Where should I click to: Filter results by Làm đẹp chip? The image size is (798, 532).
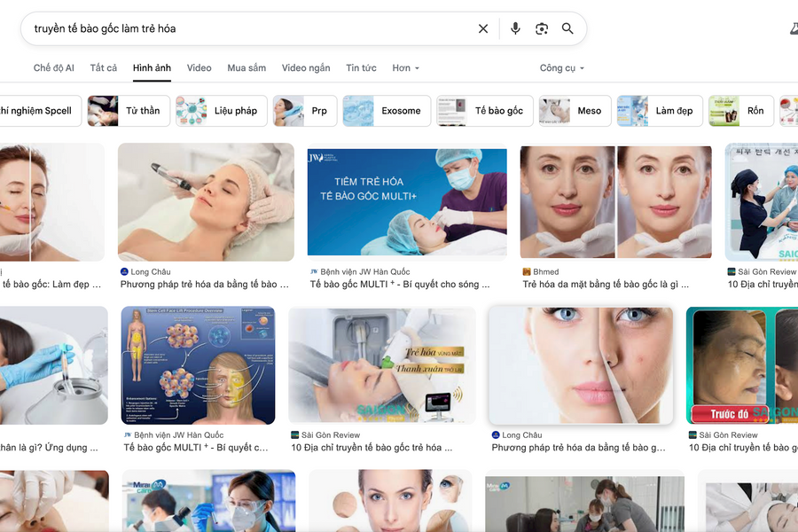[x=660, y=111]
